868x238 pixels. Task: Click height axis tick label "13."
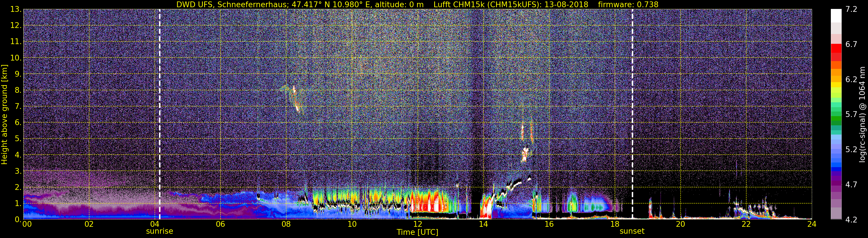16,9
